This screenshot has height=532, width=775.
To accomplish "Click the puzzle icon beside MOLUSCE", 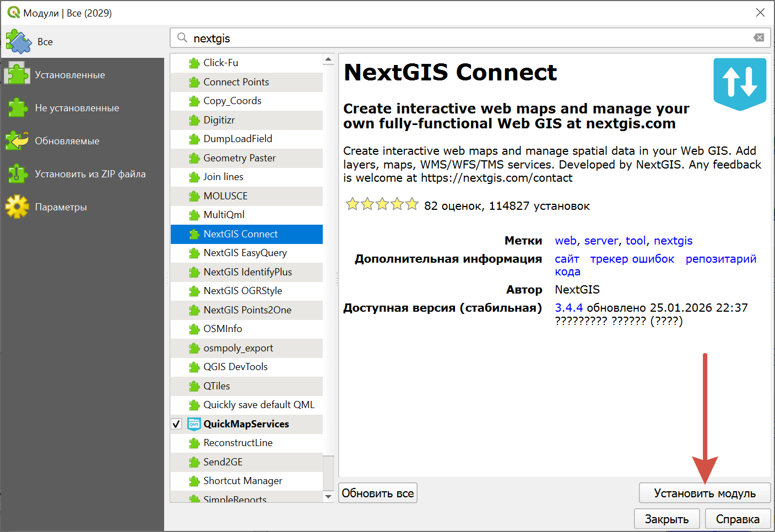I will [194, 196].
